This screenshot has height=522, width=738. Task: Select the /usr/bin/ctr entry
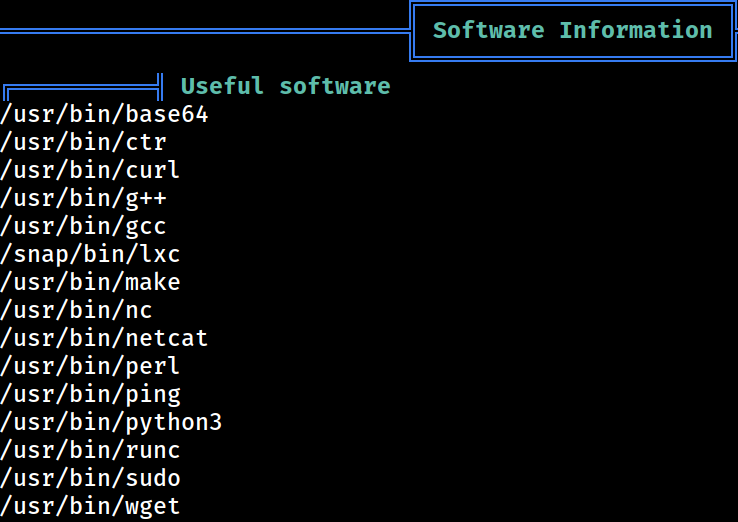[83, 142]
